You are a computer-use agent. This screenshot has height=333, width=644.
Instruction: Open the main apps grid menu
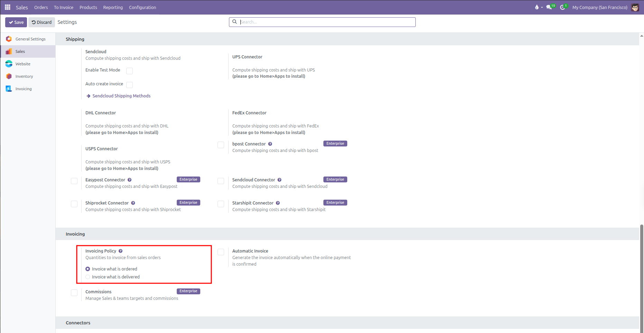coord(8,7)
